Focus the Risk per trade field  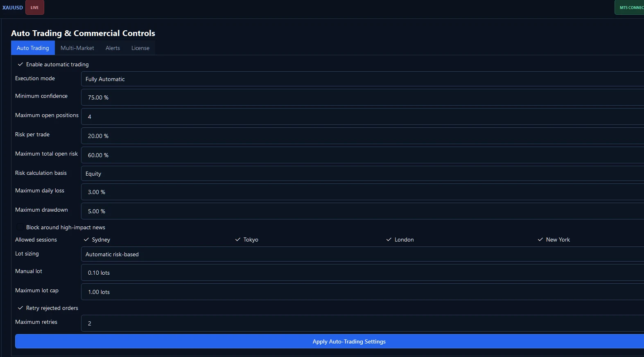(362, 136)
